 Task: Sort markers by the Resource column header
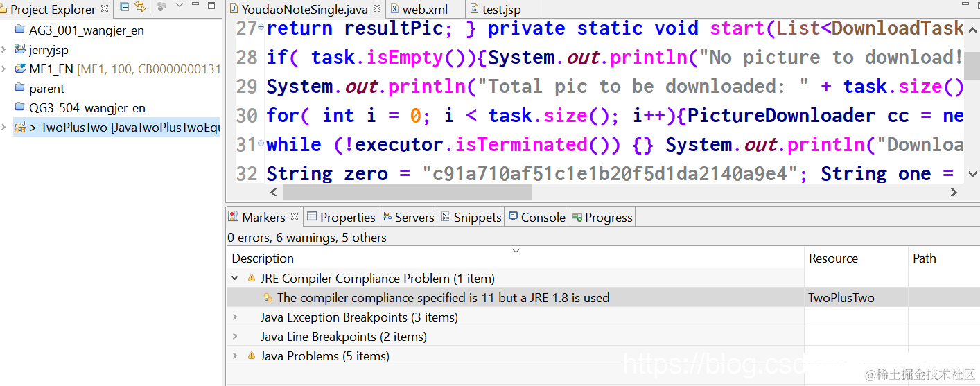[856, 258]
